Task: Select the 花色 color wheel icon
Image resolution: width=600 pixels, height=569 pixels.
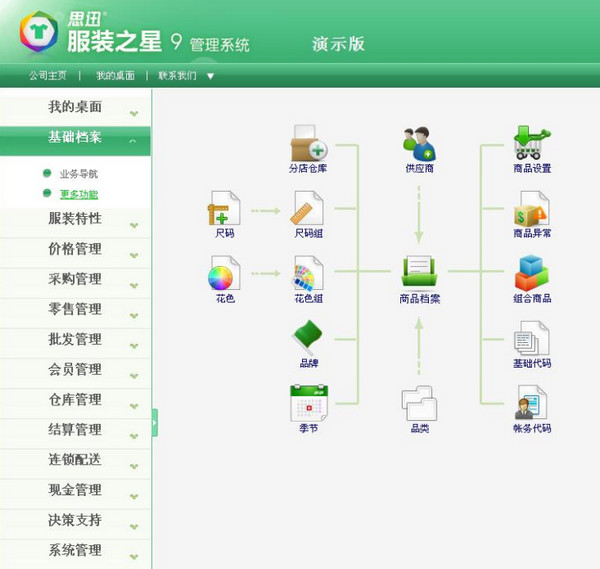Action: coord(224,273)
